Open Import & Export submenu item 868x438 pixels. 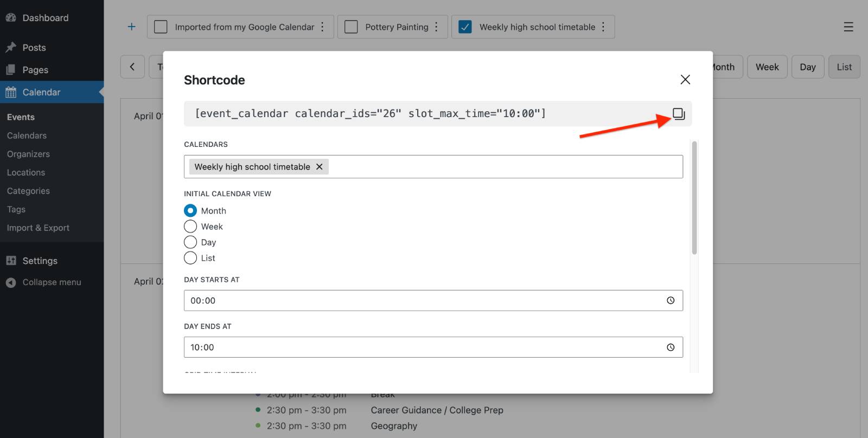tap(38, 228)
